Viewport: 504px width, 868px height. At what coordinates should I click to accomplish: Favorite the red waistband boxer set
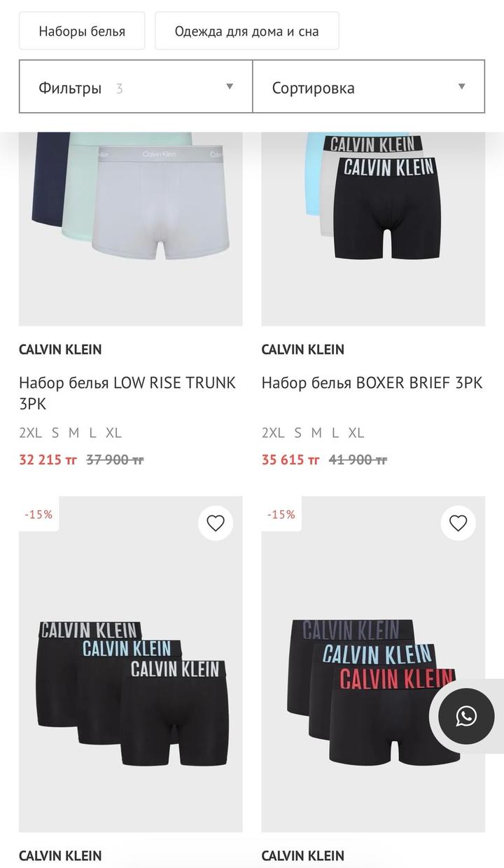458,523
